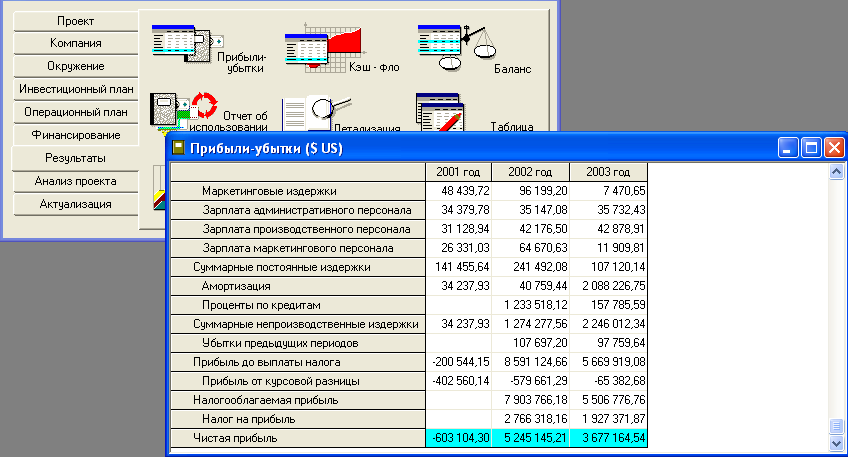The height and width of the screenshot is (457, 848).
Task: Click net profit cell 5 245 145,21
Action: (531, 438)
